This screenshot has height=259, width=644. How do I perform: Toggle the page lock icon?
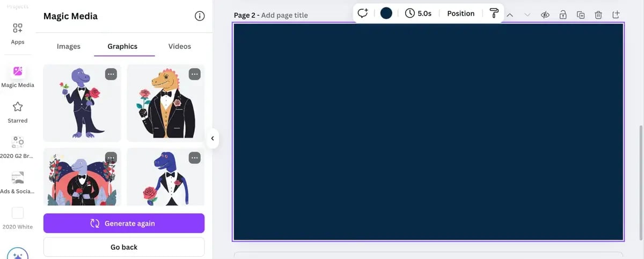(563, 15)
